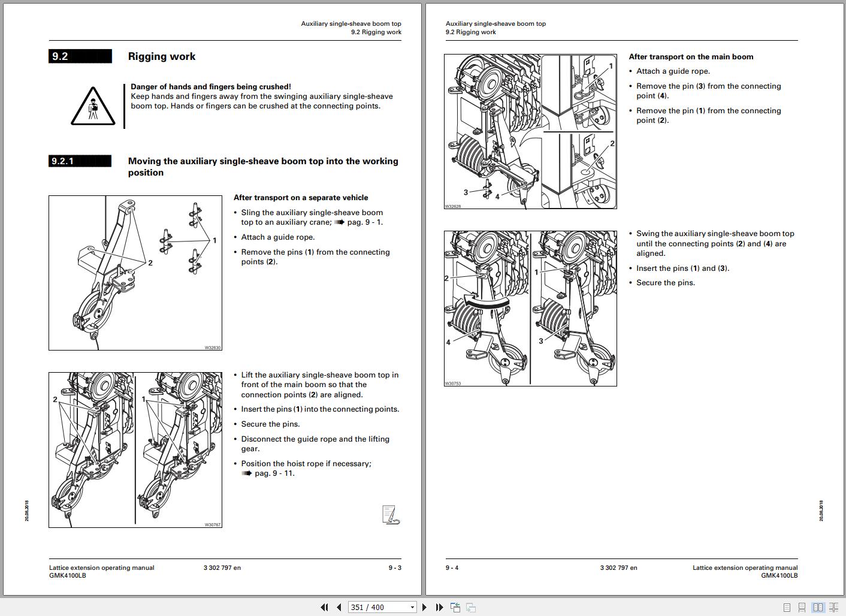Open the page number dropdown arrow
Image resolution: width=846 pixels, height=616 pixels.
coord(412,607)
